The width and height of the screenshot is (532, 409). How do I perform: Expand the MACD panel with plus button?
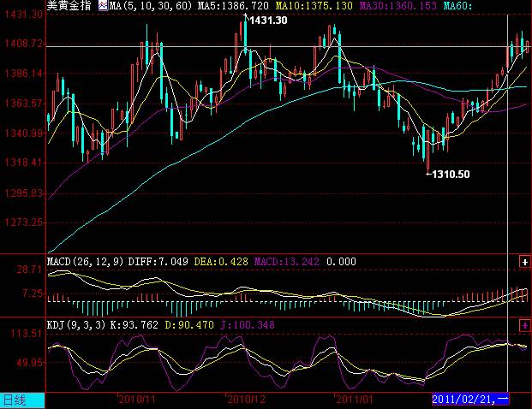tap(524, 262)
